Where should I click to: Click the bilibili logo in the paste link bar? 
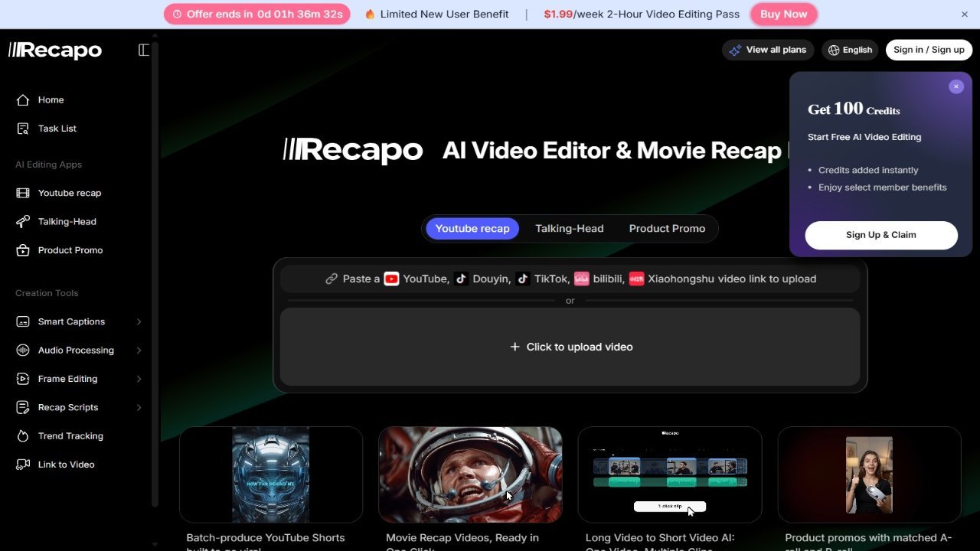click(582, 279)
